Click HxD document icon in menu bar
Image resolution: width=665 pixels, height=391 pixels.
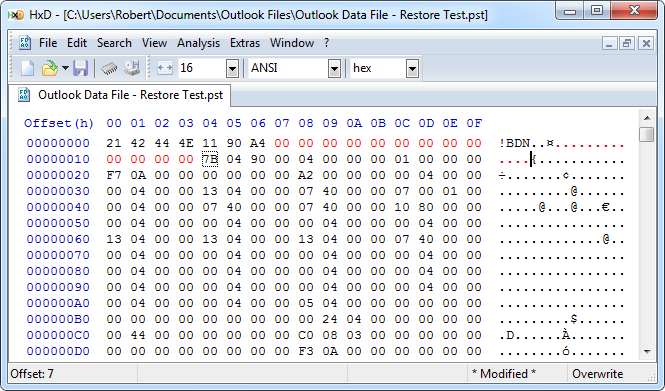tap(25, 43)
